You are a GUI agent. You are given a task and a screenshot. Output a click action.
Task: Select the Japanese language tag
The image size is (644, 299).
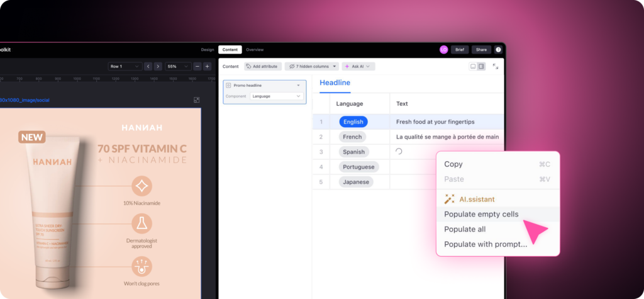(x=356, y=182)
